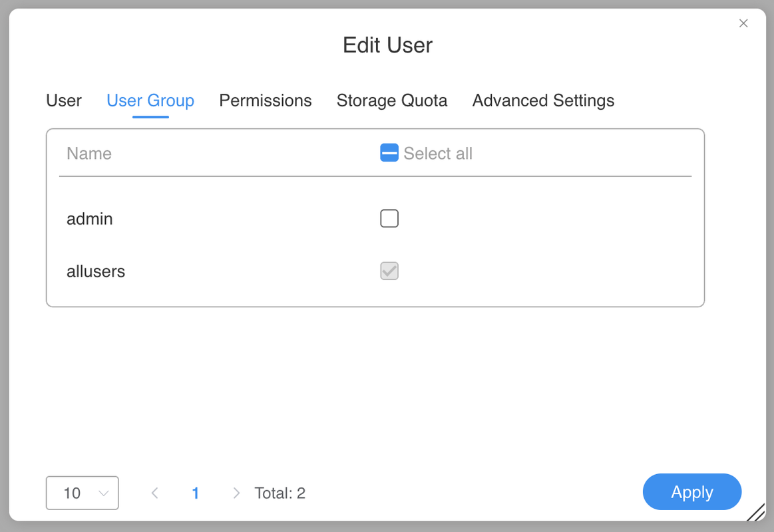Open the page size dropdown showing 10
Screen dimensions: 774x532
(x=83, y=493)
